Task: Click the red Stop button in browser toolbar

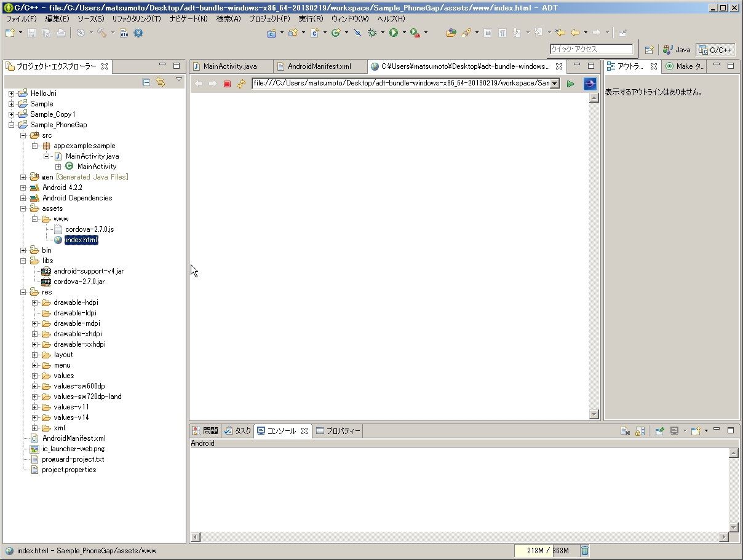Action: click(x=227, y=84)
